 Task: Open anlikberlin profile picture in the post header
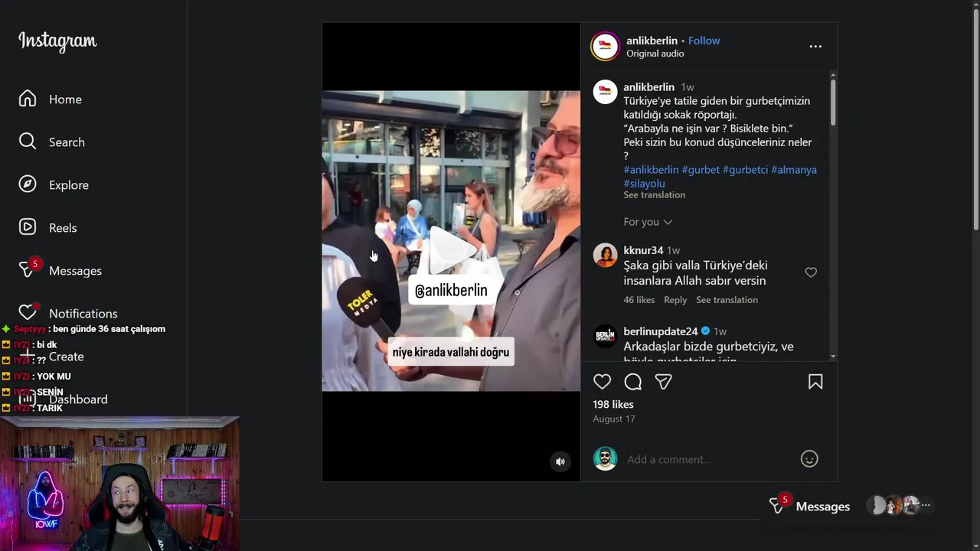pos(605,46)
